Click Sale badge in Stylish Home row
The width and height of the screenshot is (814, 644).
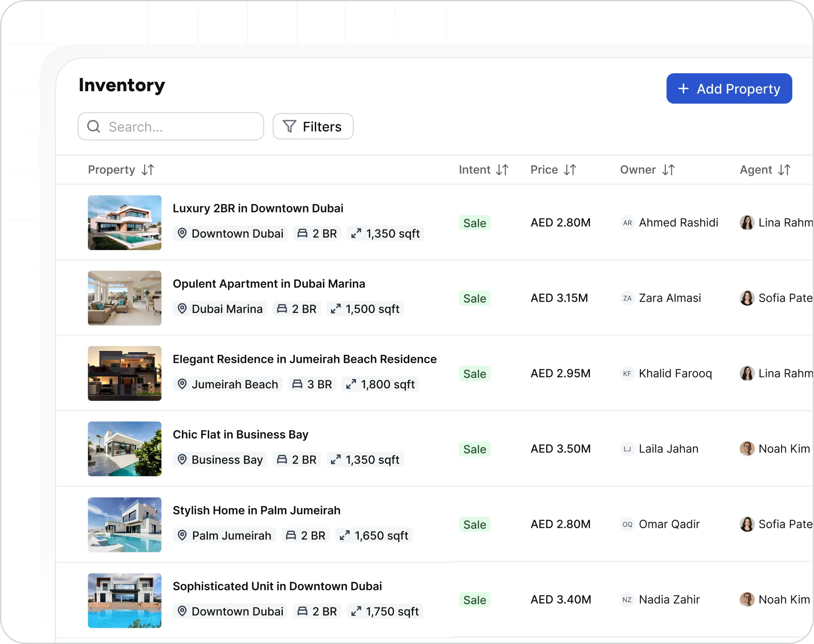tap(475, 525)
